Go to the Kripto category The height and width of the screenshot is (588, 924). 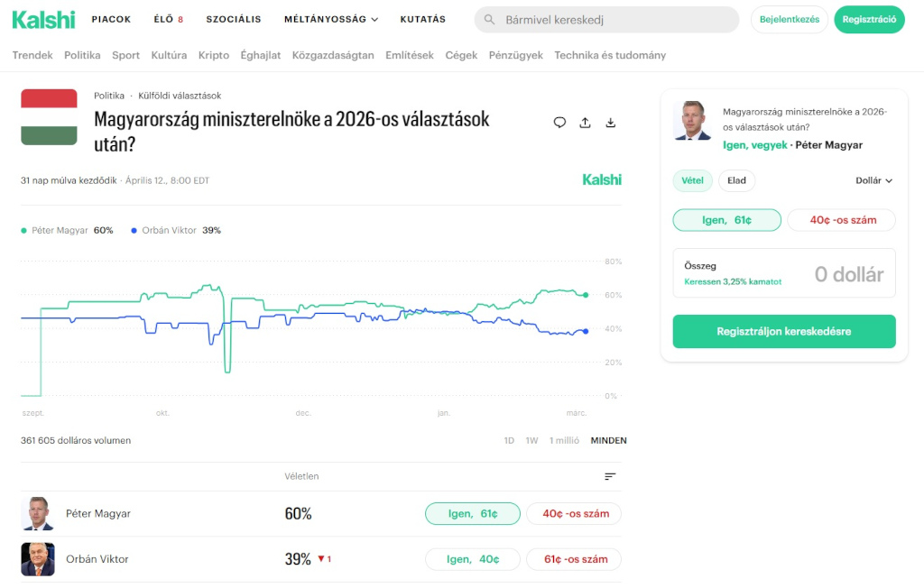pyautogui.click(x=214, y=55)
